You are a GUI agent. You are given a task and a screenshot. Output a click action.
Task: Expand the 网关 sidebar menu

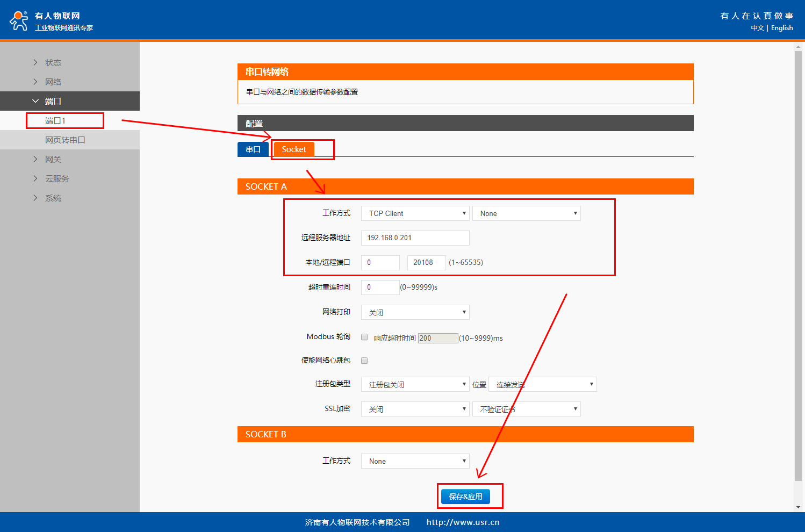[53, 159]
